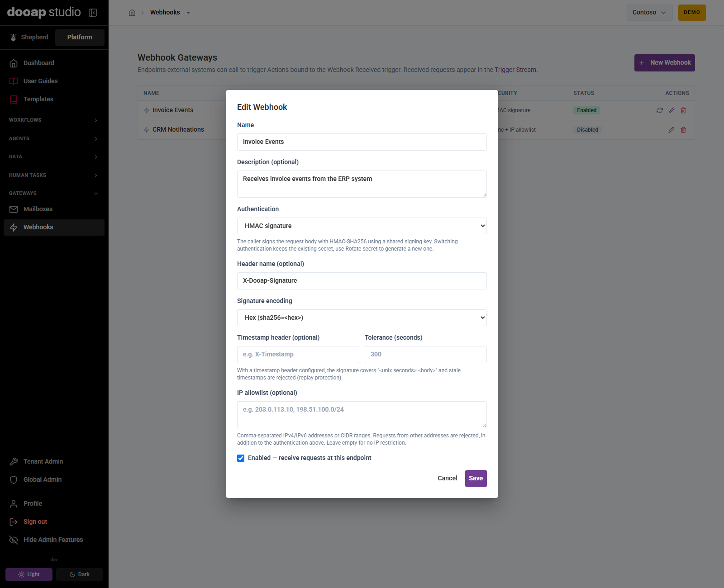Click the User Guides book icon
The height and width of the screenshot is (588, 724).
(14, 81)
